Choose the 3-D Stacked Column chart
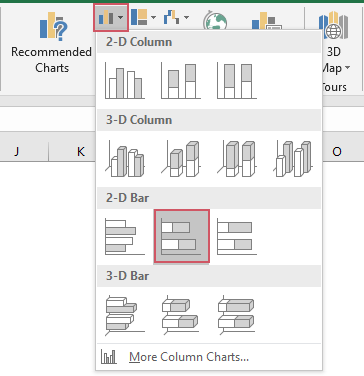Image resolution: width=364 pixels, height=376 pixels. [181, 158]
